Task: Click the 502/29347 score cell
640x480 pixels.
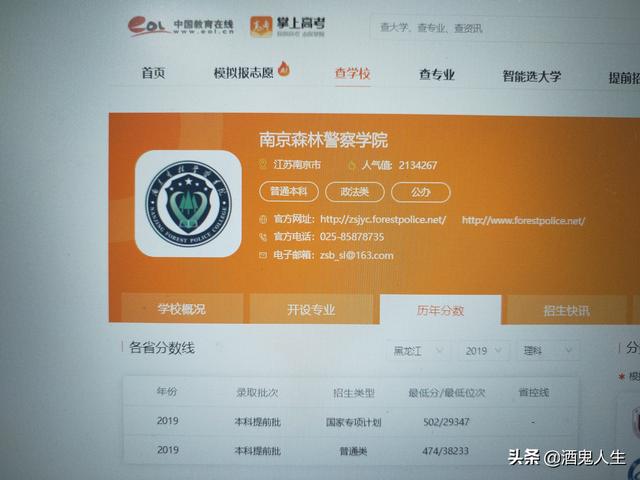Action: (x=446, y=422)
